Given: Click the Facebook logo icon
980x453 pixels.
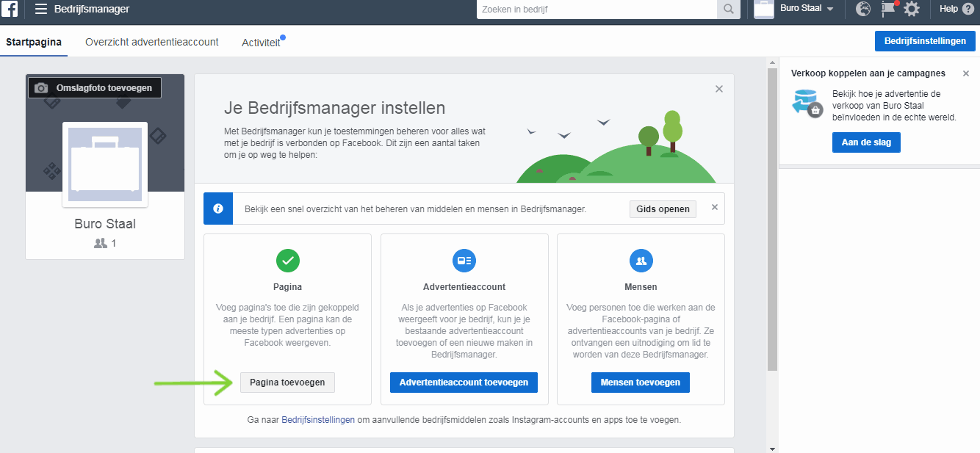Looking at the screenshot, I should click(x=10, y=9).
